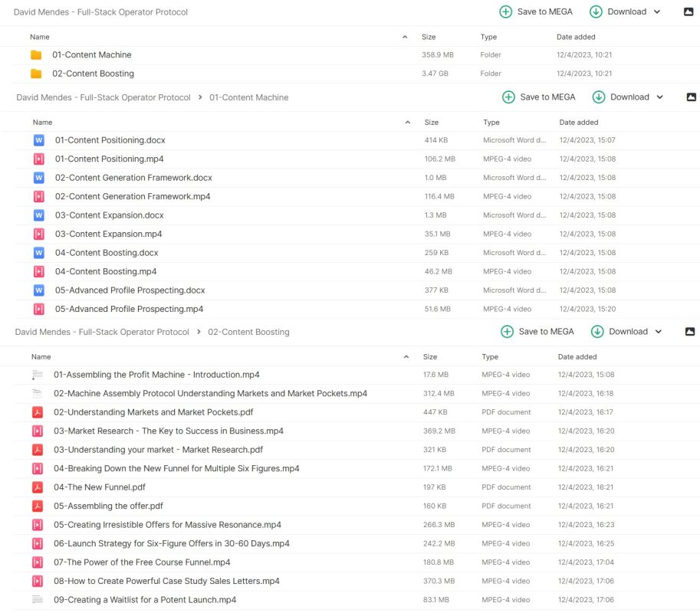Open Download dropdown in 01-Content Machine section
This screenshot has width=700, height=613.
660,97
